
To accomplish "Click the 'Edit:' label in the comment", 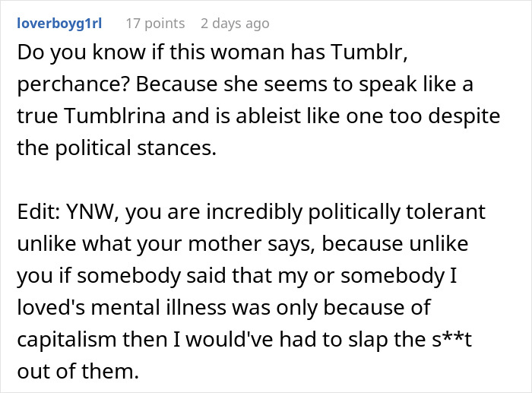I will [x=36, y=214].
